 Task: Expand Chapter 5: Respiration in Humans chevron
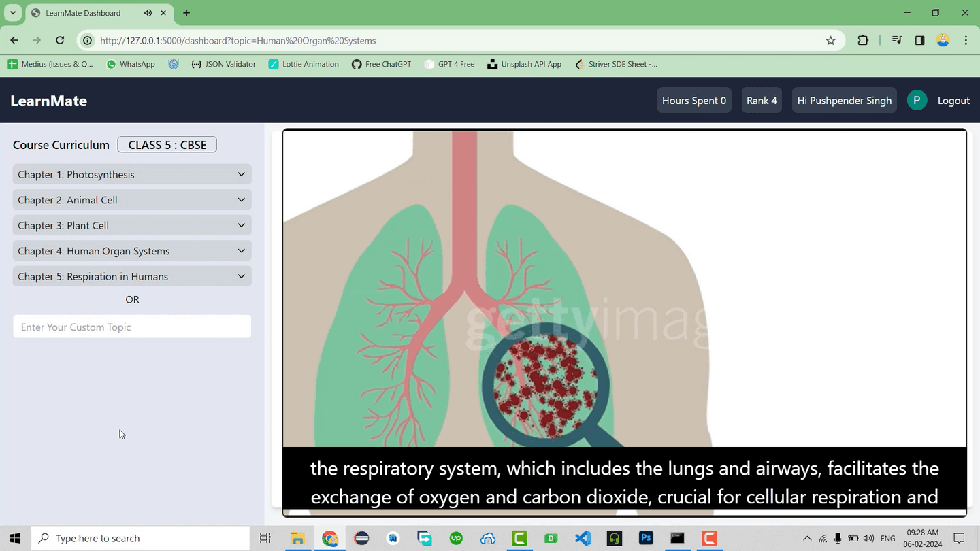241,276
